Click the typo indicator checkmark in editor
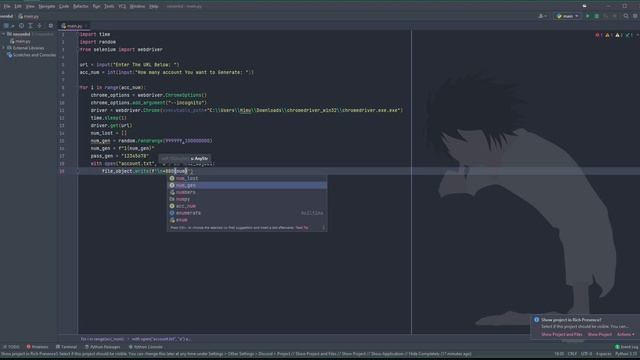 click(629, 36)
